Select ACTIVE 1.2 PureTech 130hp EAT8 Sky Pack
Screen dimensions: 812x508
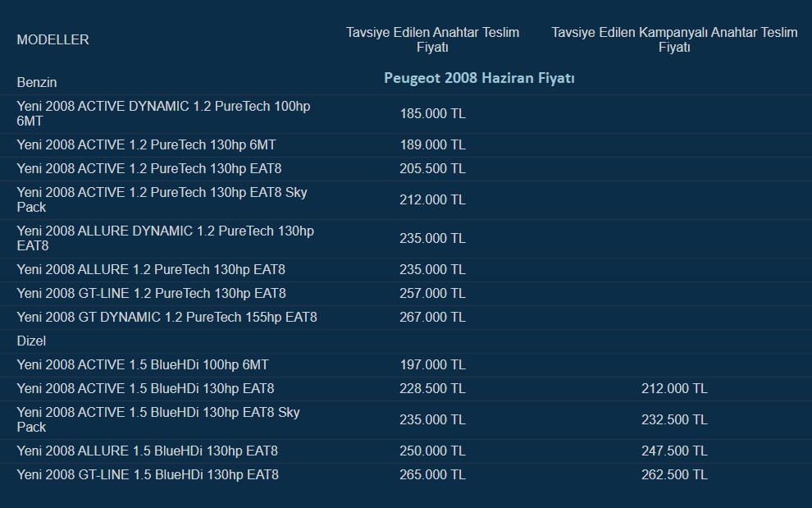point(162,199)
